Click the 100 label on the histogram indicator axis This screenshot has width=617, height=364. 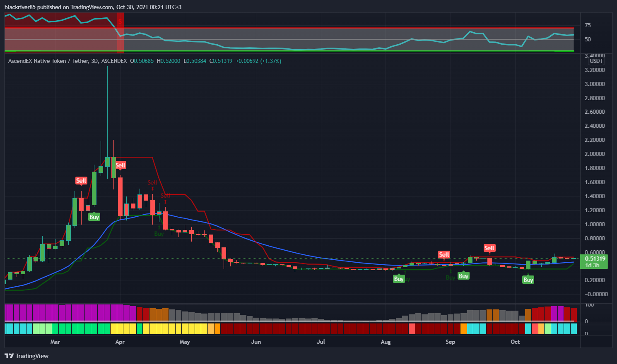[589, 305]
